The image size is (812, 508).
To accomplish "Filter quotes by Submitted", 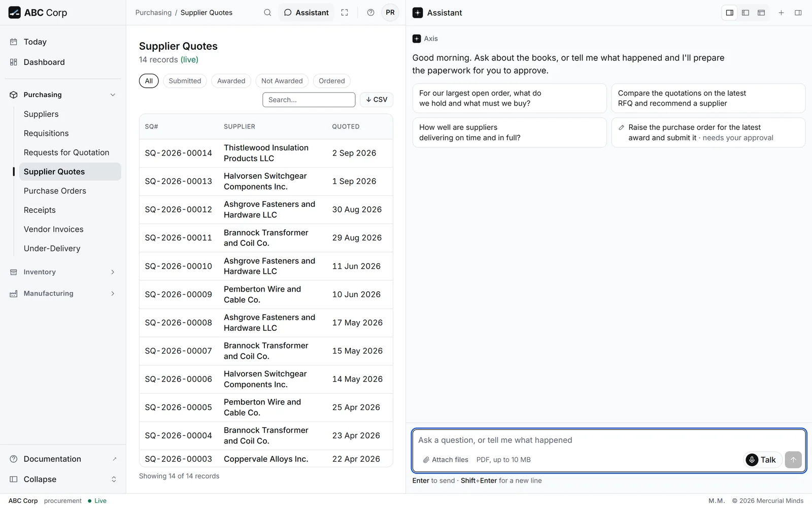I will click(x=185, y=81).
